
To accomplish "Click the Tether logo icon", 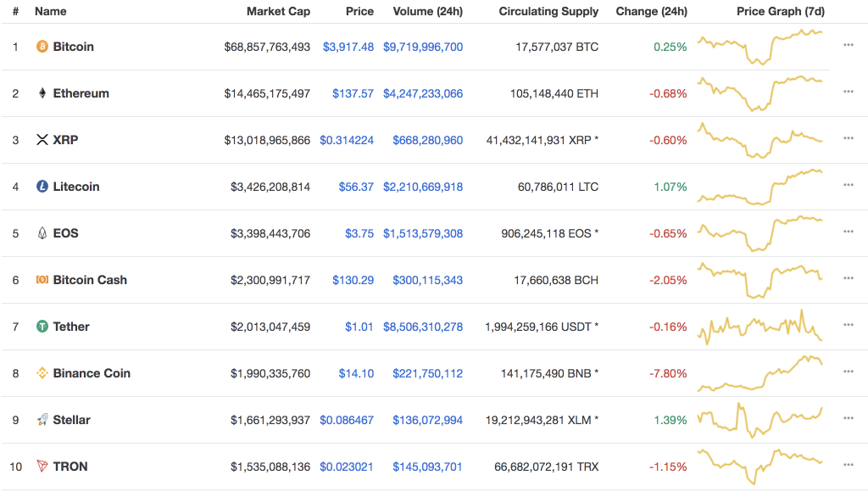I will (42, 327).
